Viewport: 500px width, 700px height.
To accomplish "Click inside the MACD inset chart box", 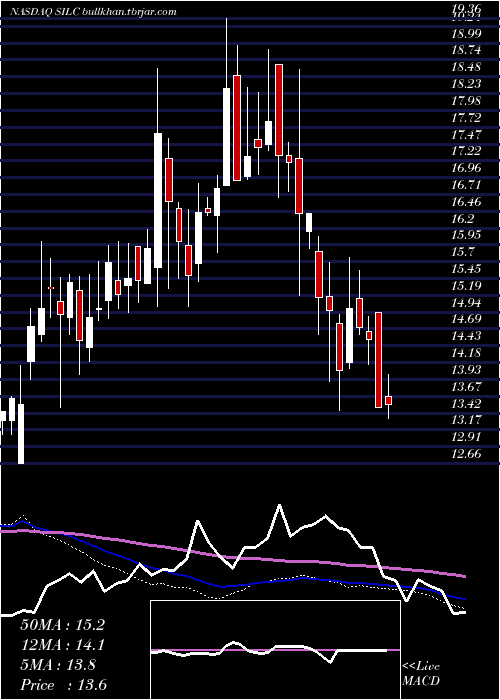I will pyautogui.click(x=275, y=650).
